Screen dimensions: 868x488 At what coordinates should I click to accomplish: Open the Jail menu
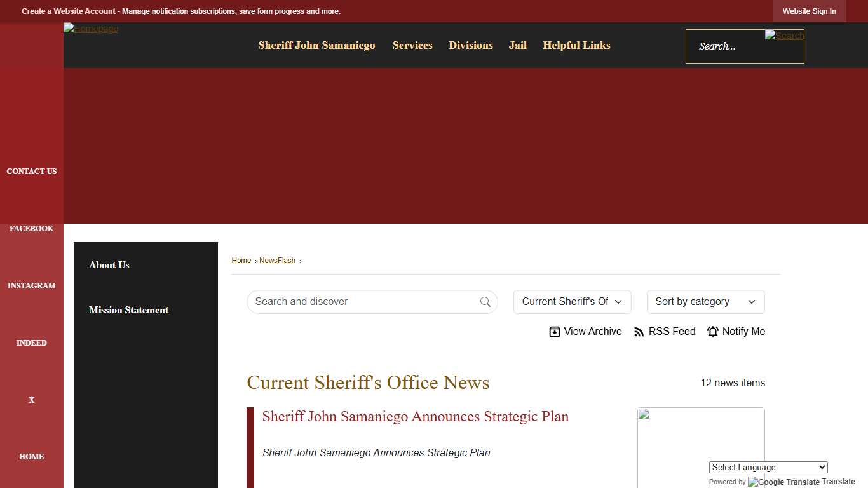pos(517,45)
